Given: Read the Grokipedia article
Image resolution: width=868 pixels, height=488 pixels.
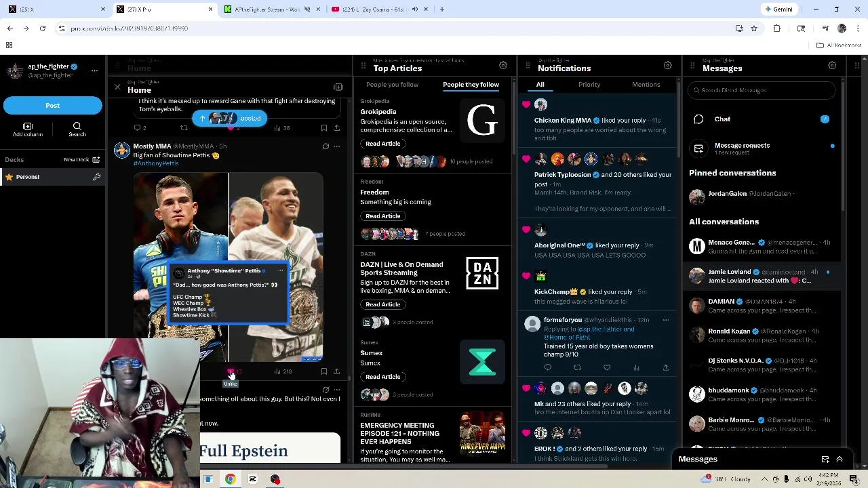Looking at the screenshot, I should pos(382,144).
